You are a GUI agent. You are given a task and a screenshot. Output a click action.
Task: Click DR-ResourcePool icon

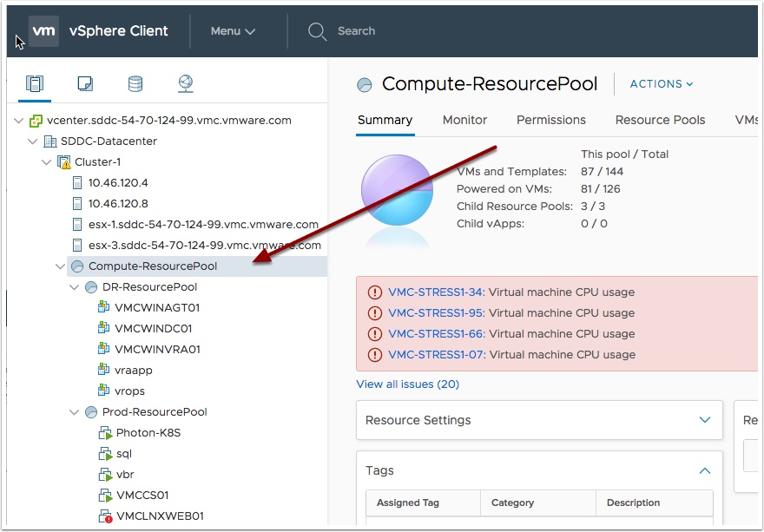91,287
